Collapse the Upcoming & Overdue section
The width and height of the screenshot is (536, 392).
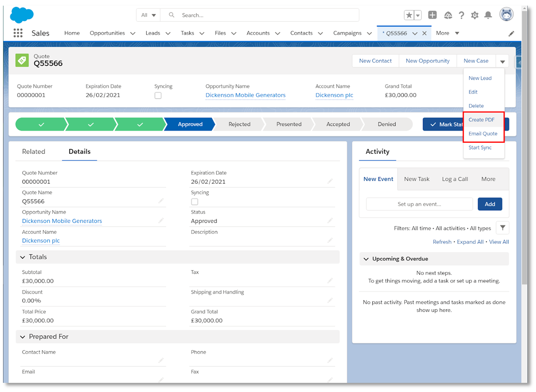pyautogui.click(x=366, y=259)
